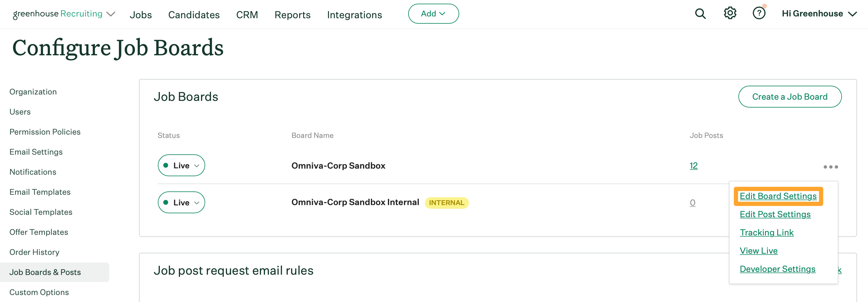Click the Job Boards section heading
The image size is (868, 302).
coord(186,97)
